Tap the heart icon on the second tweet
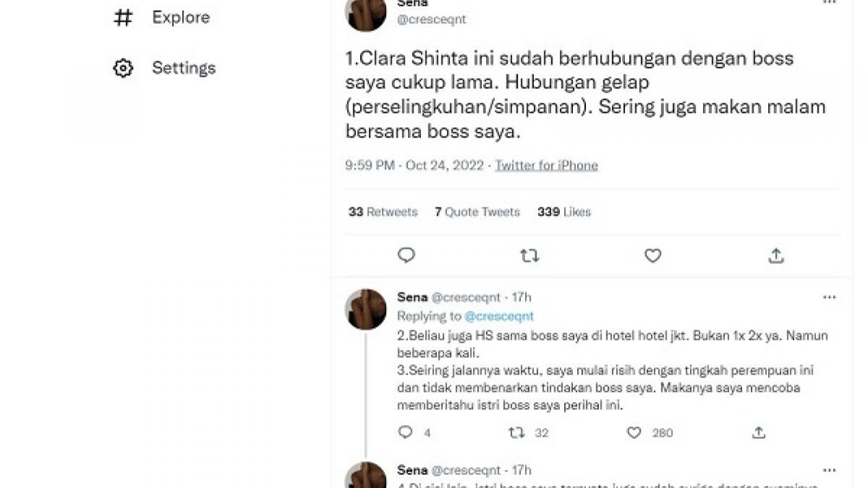This screenshot has height=488, width=868. tap(634, 432)
